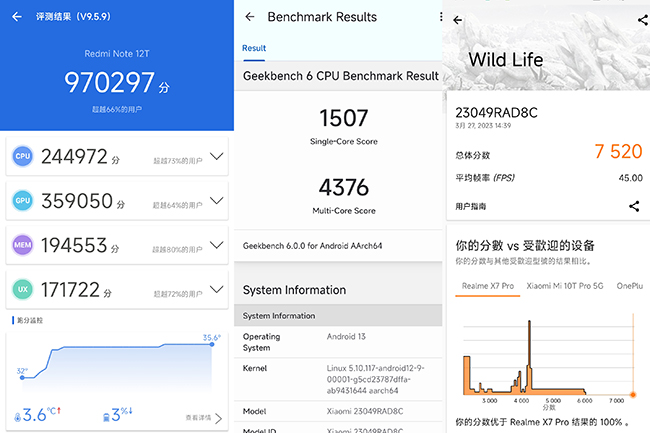Tap the MEM score badge icon
The width and height of the screenshot is (650, 433).
tap(22, 245)
